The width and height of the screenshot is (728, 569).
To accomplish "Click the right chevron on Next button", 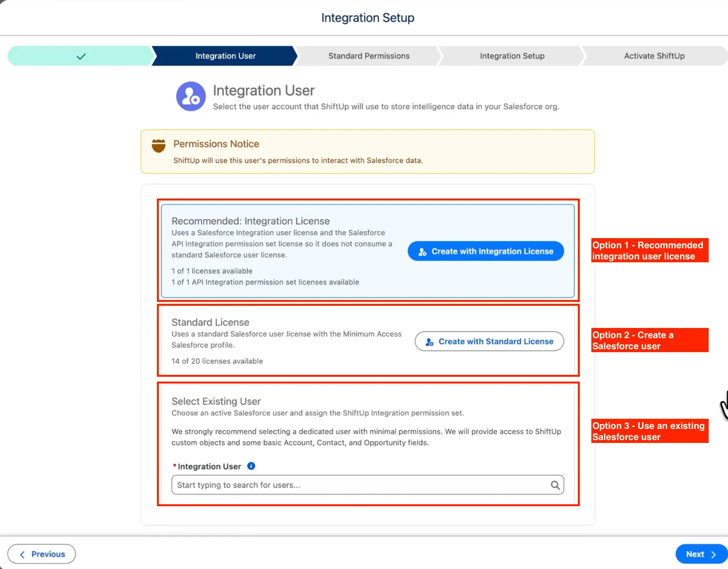I will 714,555.
